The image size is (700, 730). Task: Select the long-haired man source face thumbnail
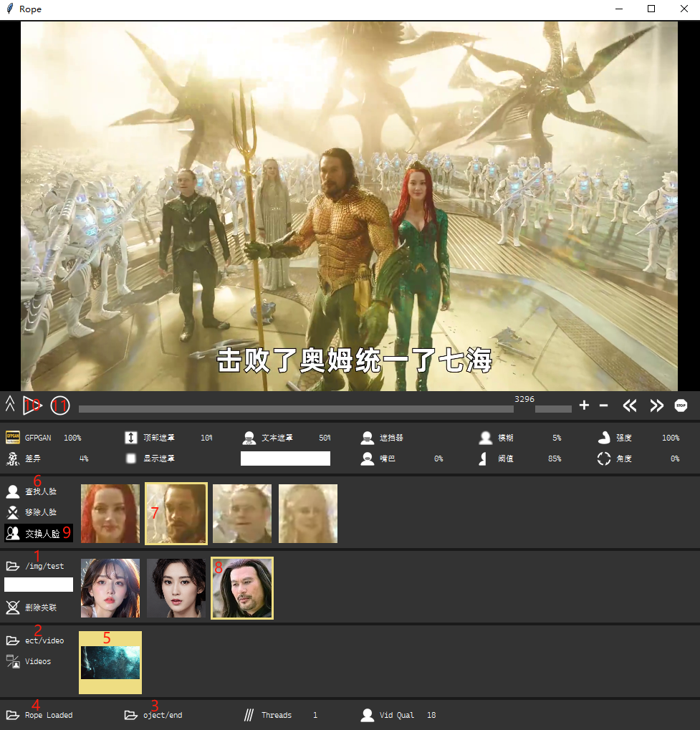point(241,587)
